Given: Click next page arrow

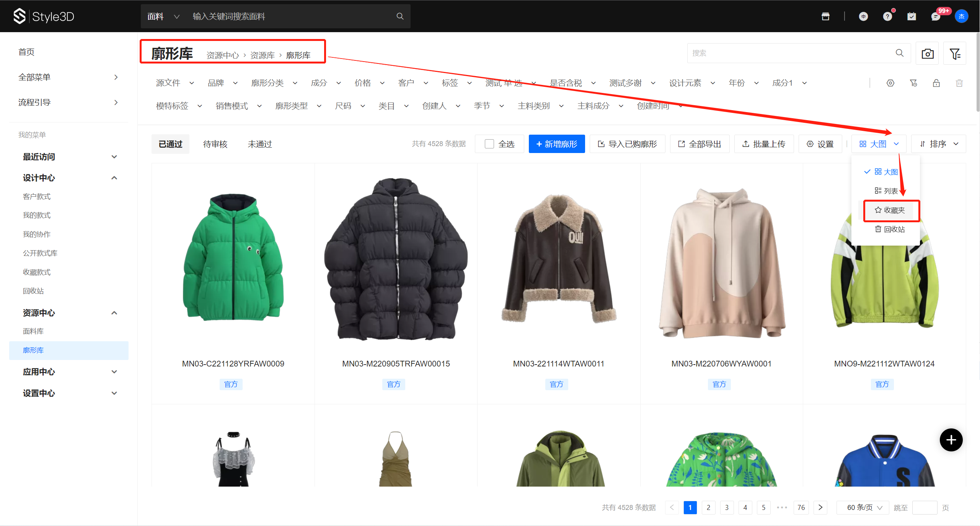Looking at the screenshot, I should (820, 508).
